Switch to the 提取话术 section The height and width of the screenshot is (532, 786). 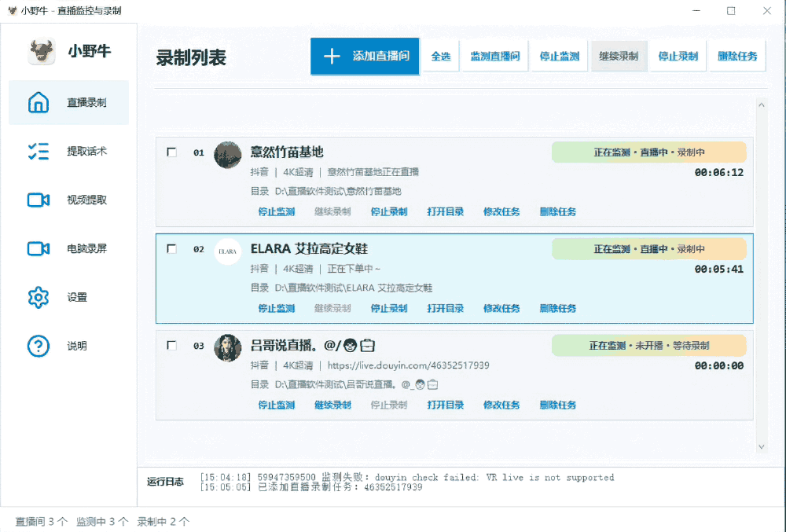tap(68, 151)
